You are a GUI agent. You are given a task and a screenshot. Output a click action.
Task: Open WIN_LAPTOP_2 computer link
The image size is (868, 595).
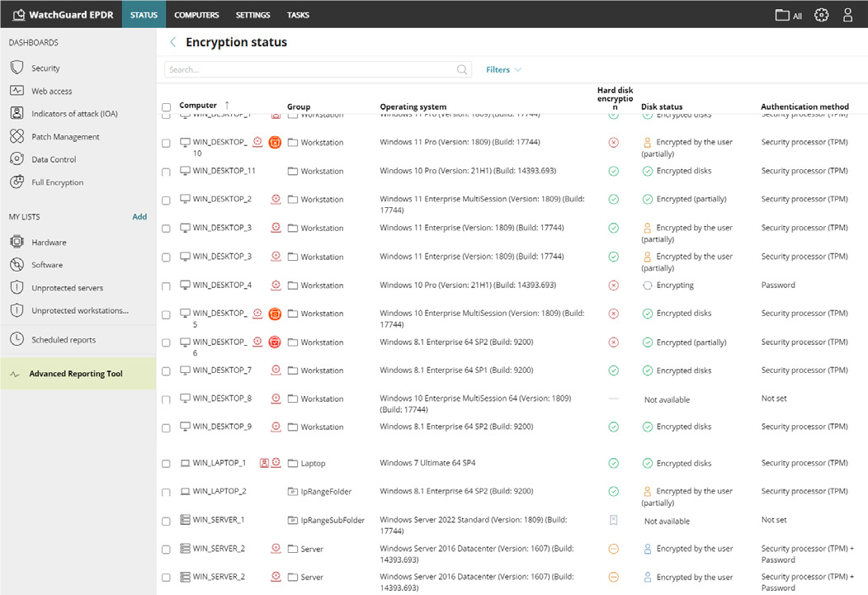(219, 491)
